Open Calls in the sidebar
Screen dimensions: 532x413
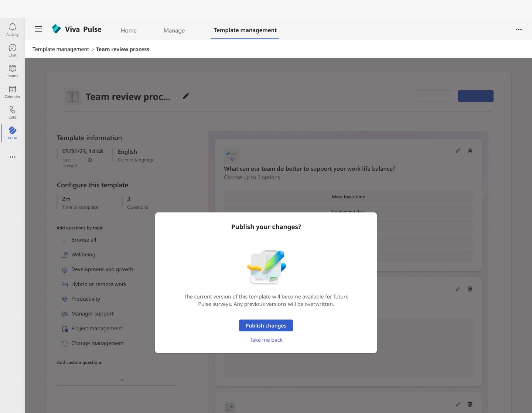pyautogui.click(x=13, y=112)
